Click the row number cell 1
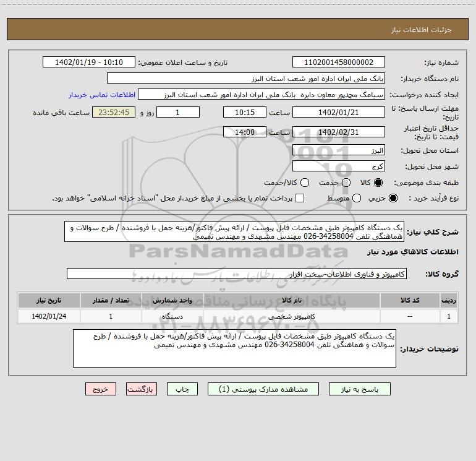This screenshot has width=476, height=461. tap(449, 316)
